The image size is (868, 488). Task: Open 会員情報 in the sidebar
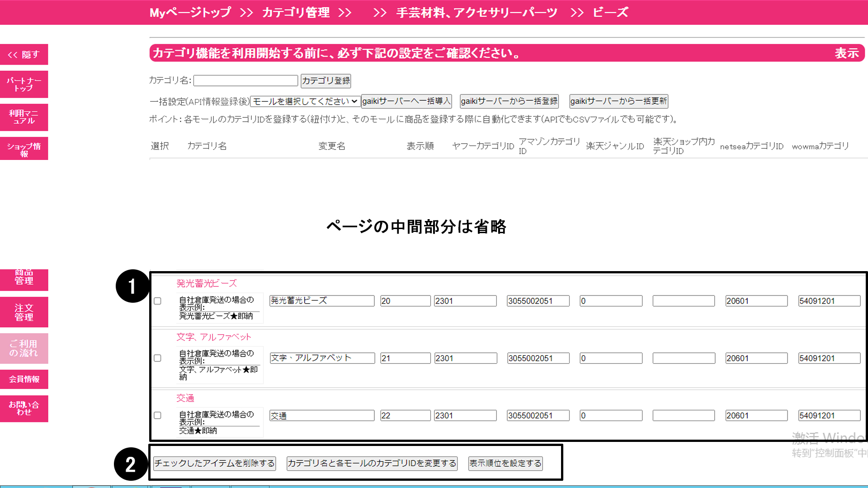coord(24,379)
